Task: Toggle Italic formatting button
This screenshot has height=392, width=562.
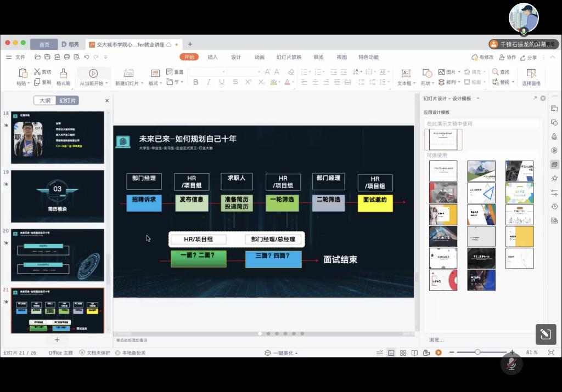Action: pyautogui.click(x=209, y=82)
